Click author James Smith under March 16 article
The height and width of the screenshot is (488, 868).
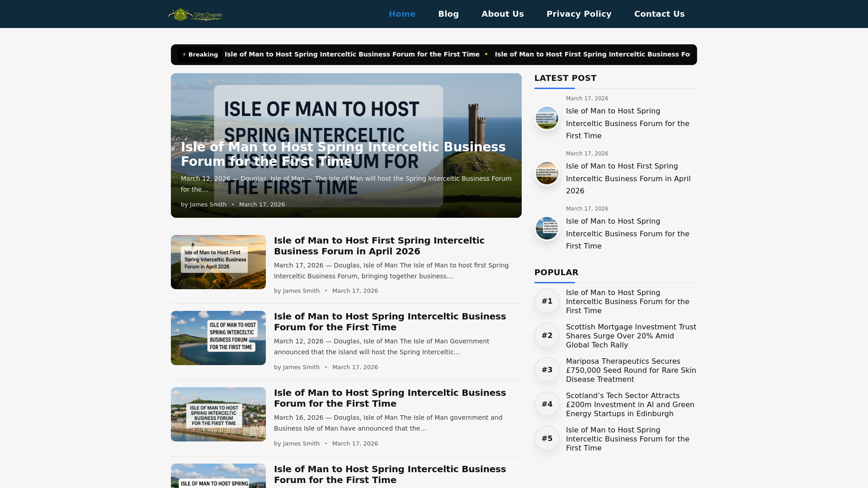point(301,444)
